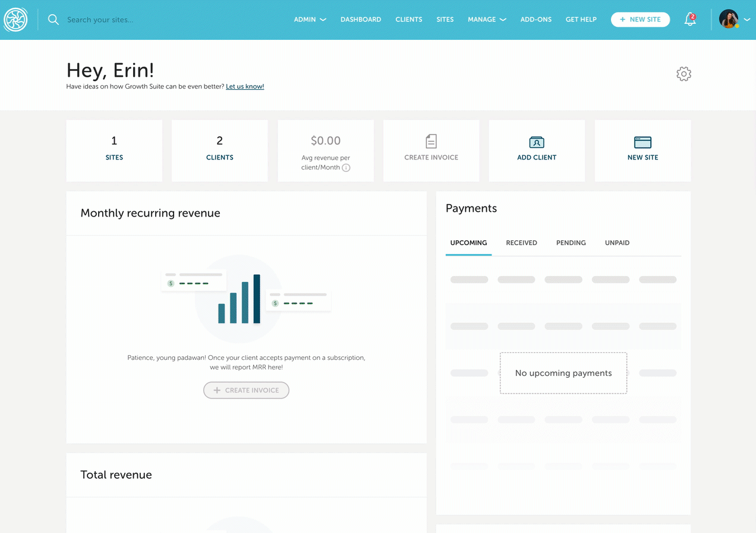Open Get Help in navigation

(581, 20)
